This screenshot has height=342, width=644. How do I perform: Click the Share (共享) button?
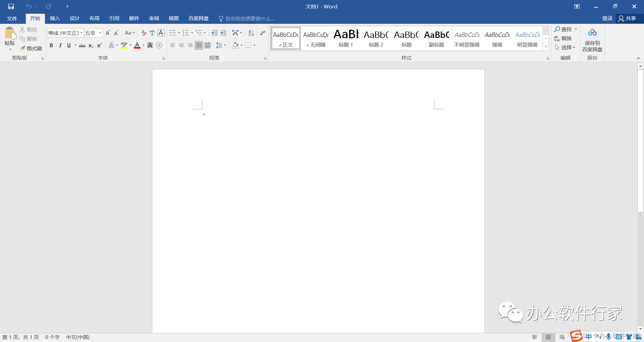click(x=627, y=18)
